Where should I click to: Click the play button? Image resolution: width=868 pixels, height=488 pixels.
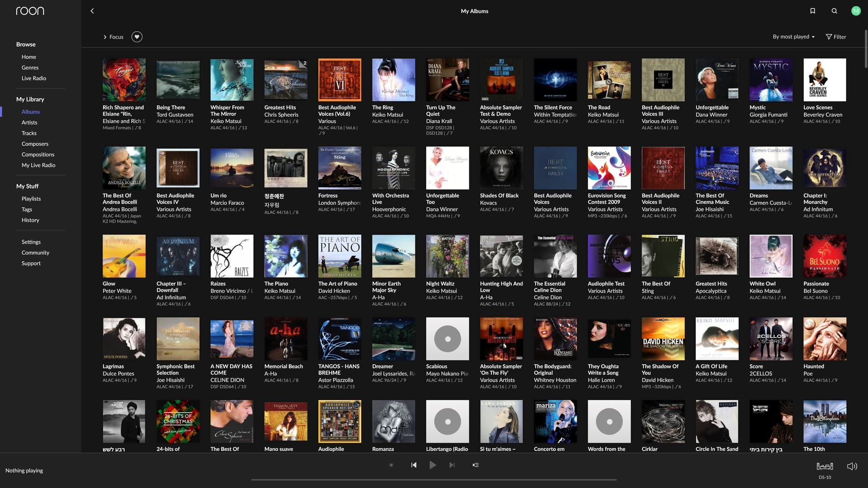click(x=433, y=465)
